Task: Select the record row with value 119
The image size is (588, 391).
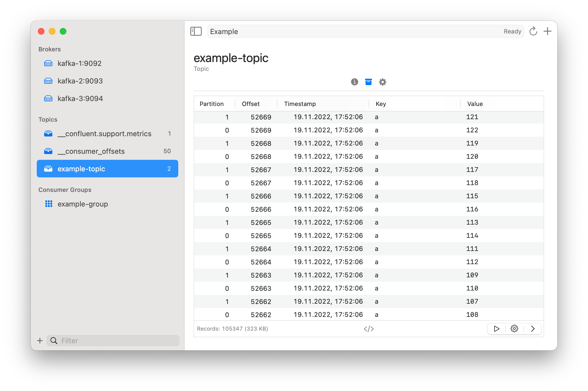Action: 369,143
